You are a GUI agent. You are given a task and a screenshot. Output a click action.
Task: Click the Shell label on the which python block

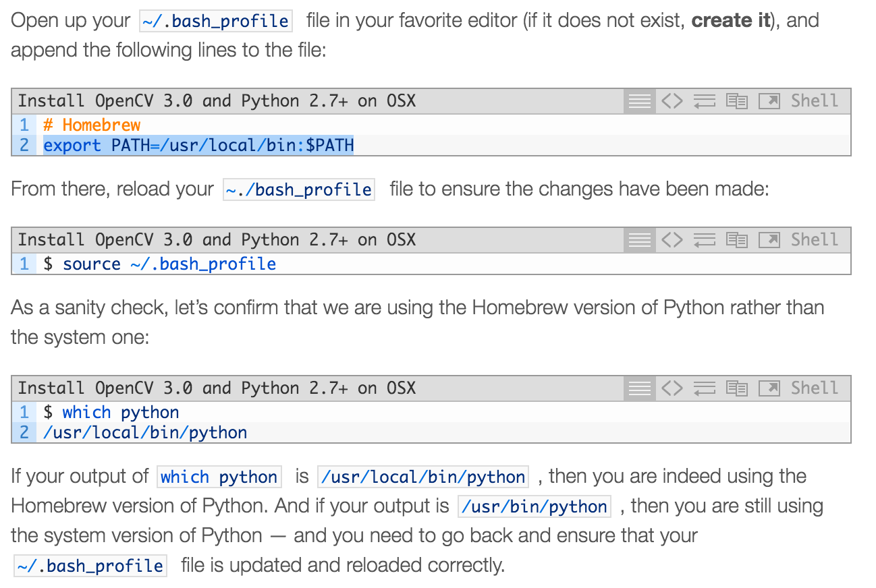point(815,388)
